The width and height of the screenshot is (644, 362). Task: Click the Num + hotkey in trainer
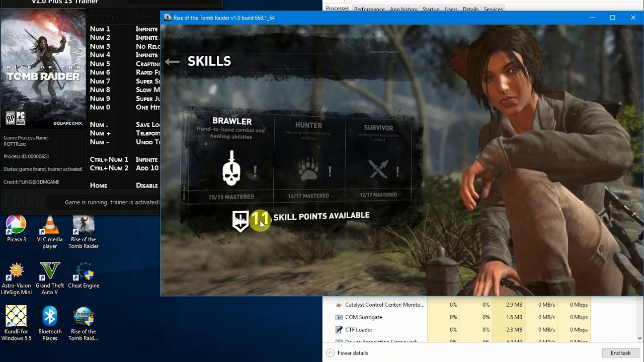[100, 133]
